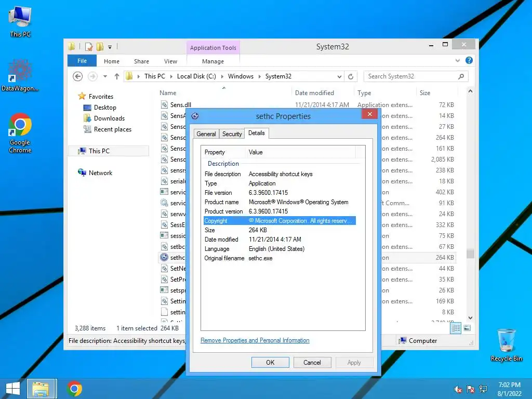Click New folder quick access icon
Viewport: 532px width, 399px height.
100,47
